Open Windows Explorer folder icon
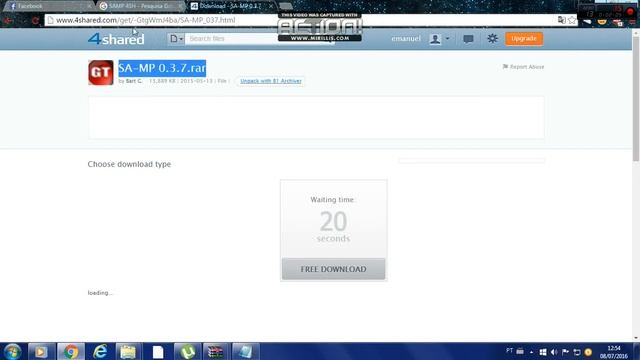 click(x=128, y=351)
